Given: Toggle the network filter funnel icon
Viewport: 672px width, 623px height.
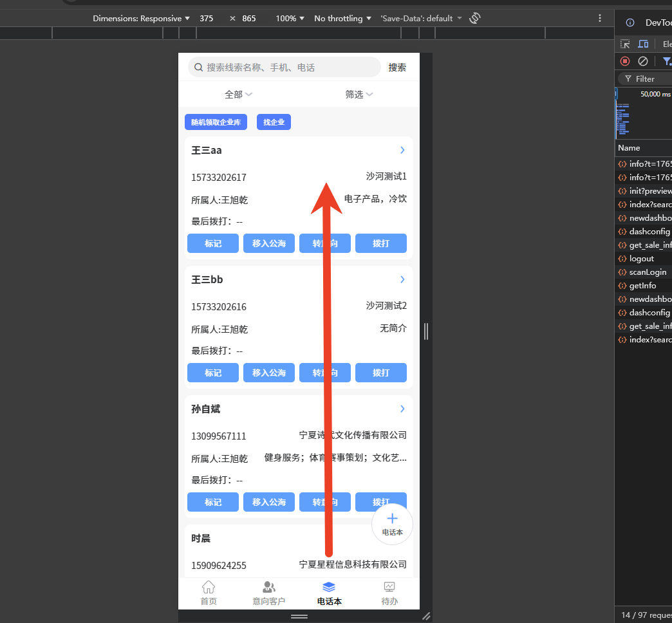Looking at the screenshot, I should (667, 61).
